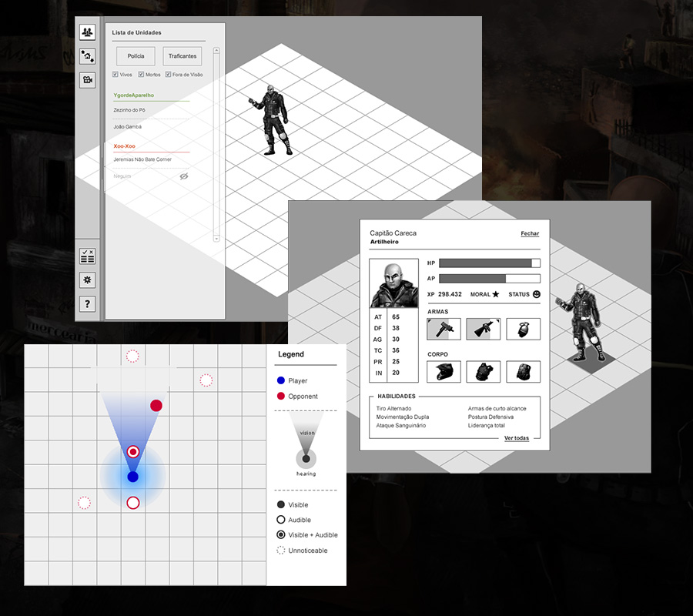The image size is (693, 616).
Task: Open the units list sidebar icon
Action: tap(87, 32)
